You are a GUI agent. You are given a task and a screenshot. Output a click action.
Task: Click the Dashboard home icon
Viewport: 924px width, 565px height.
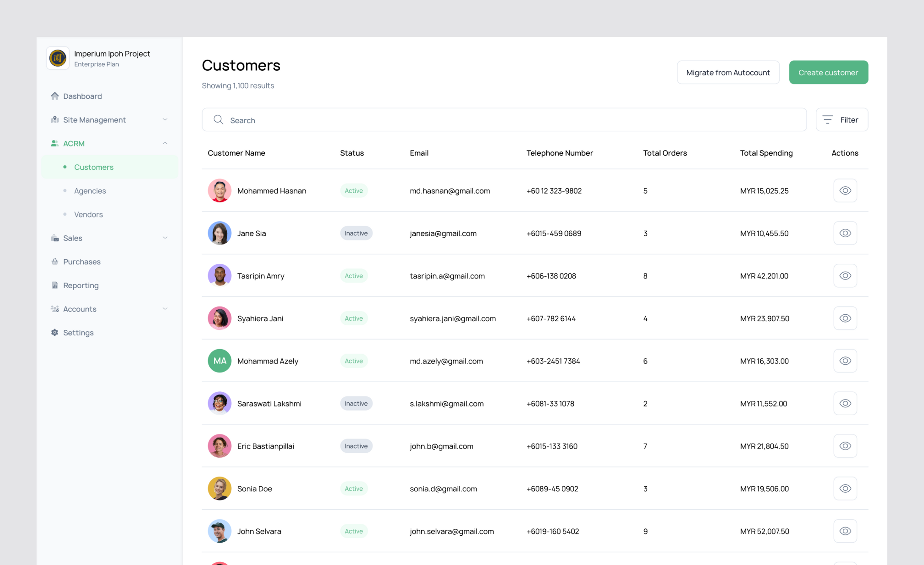55,96
